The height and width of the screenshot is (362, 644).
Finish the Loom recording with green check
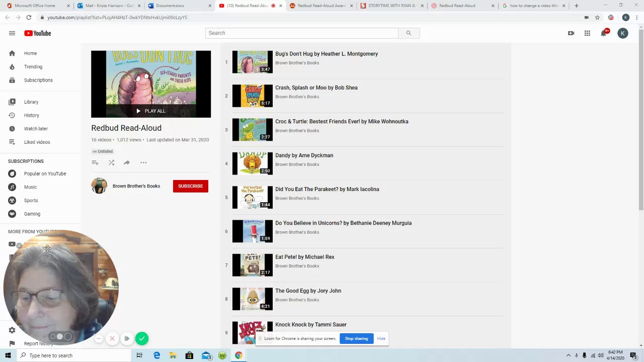click(142, 338)
